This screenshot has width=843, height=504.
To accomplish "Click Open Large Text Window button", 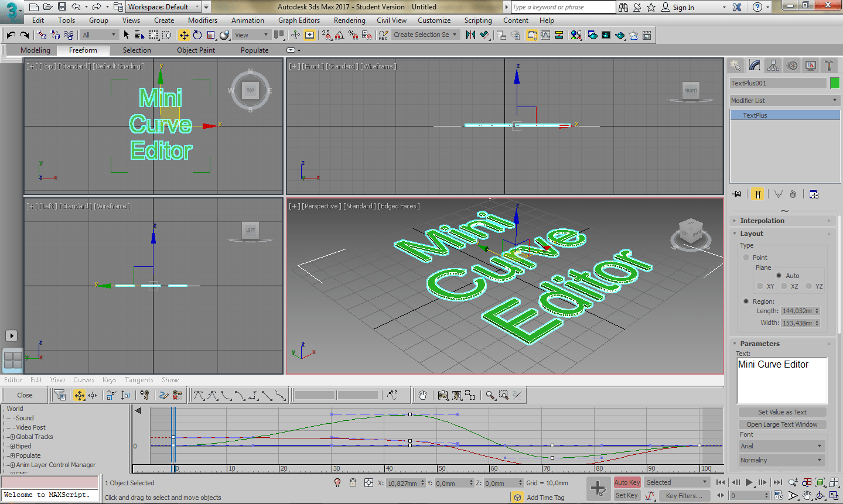I will point(782,424).
